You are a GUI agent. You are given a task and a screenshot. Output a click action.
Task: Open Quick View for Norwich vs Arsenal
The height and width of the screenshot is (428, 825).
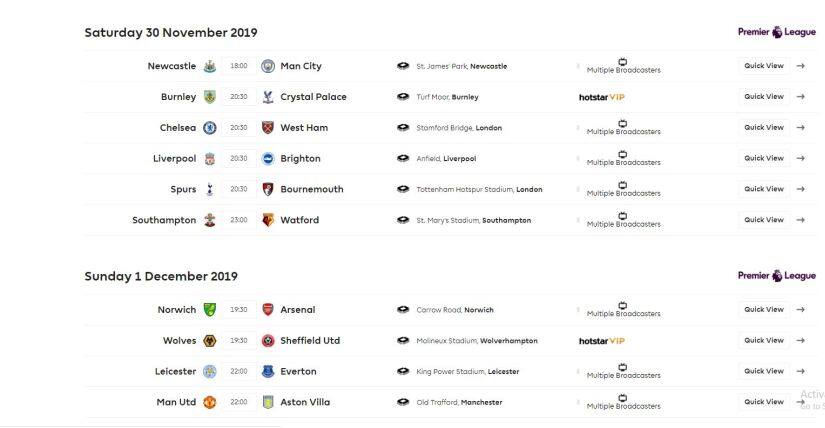(764, 310)
